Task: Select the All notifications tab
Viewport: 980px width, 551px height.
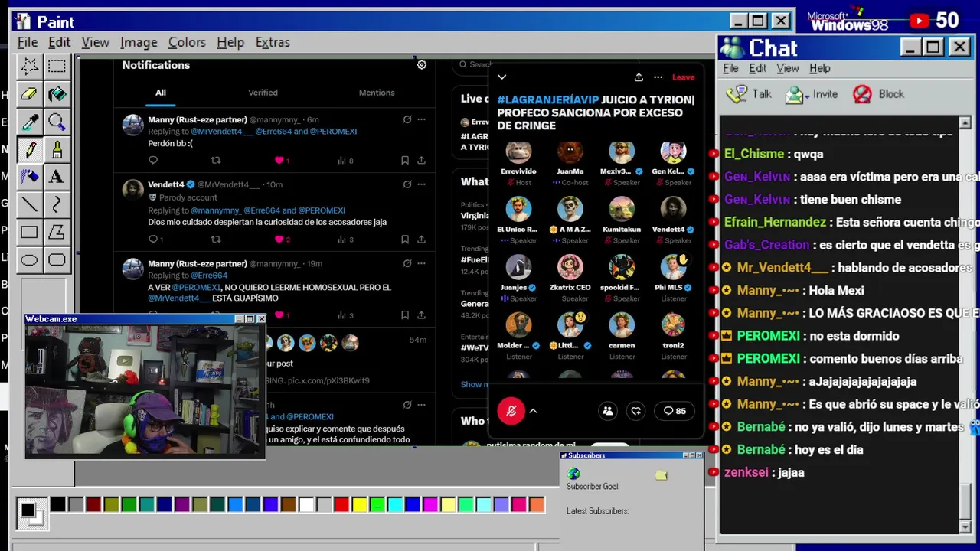Action: 161,93
